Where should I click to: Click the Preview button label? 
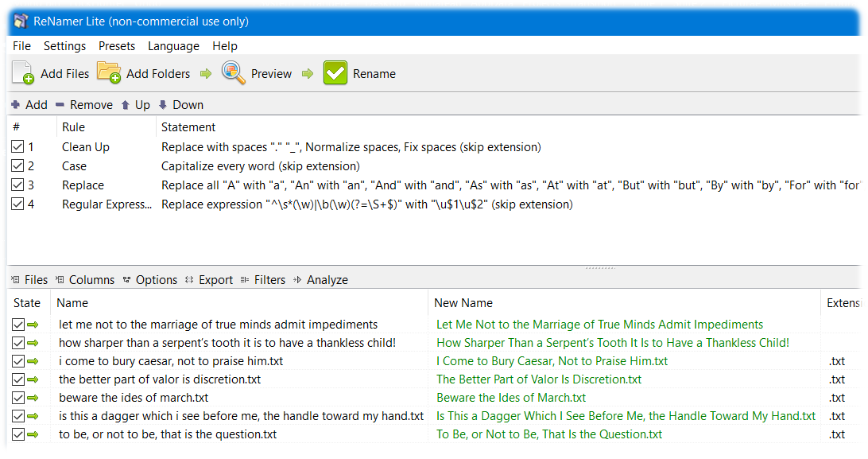(x=271, y=74)
